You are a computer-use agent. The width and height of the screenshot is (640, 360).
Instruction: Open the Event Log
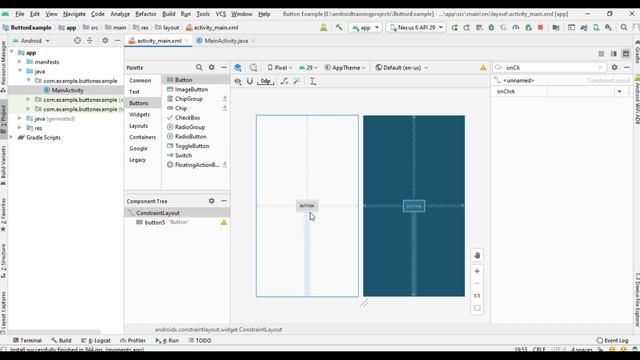[612, 340]
